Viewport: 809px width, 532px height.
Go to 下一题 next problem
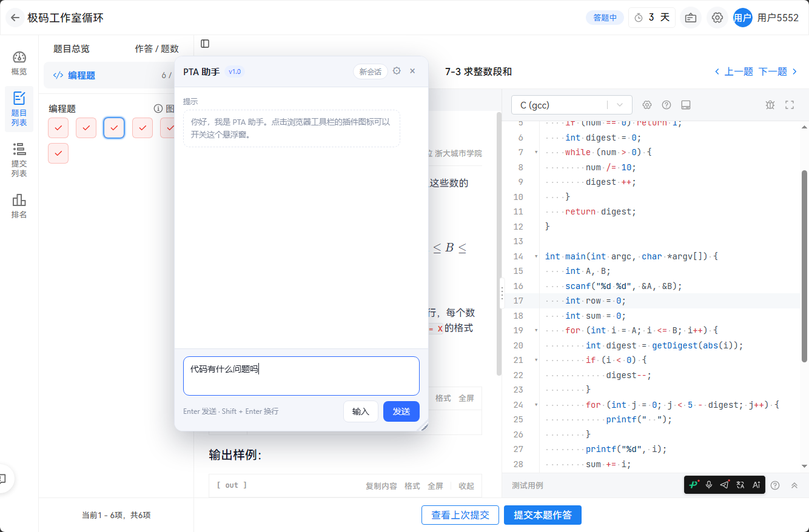coord(779,71)
